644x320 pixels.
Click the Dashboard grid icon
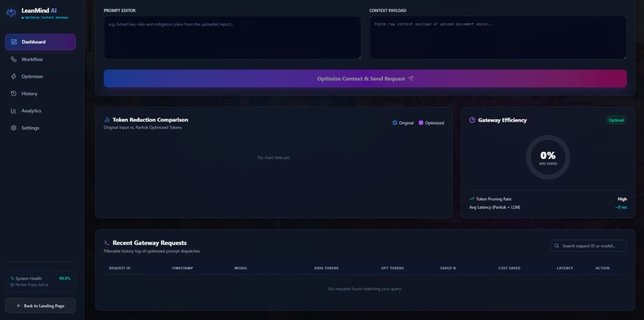pyautogui.click(x=14, y=42)
